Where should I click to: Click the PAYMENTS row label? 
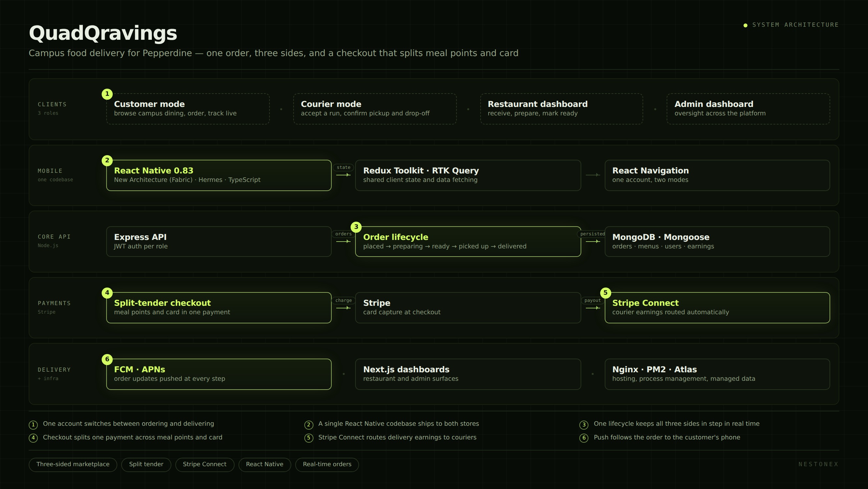pyautogui.click(x=54, y=303)
